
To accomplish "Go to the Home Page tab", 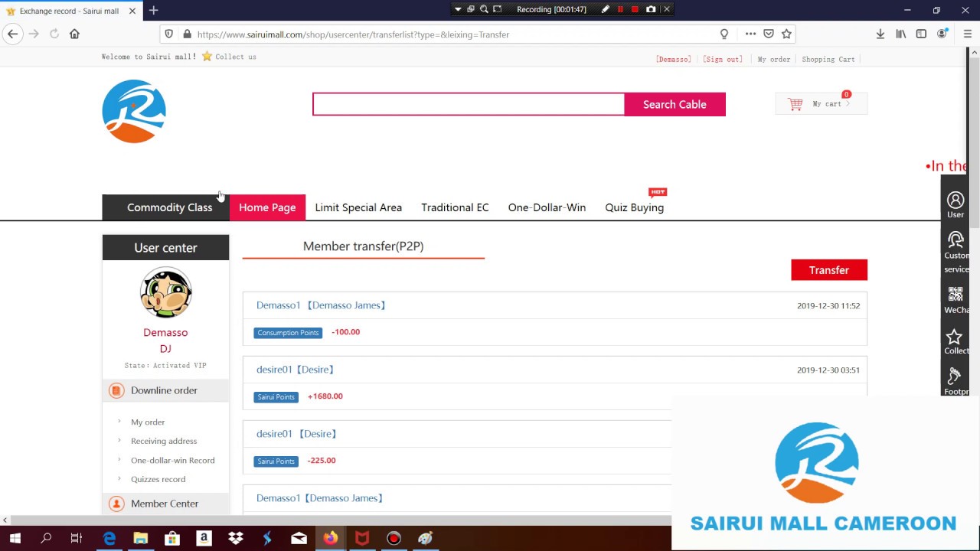I will (267, 207).
